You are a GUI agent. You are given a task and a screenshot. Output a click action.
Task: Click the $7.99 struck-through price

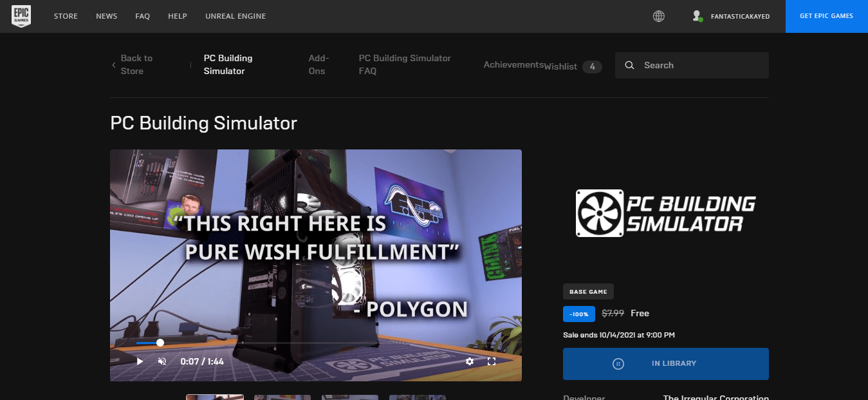tap(613, 313)
